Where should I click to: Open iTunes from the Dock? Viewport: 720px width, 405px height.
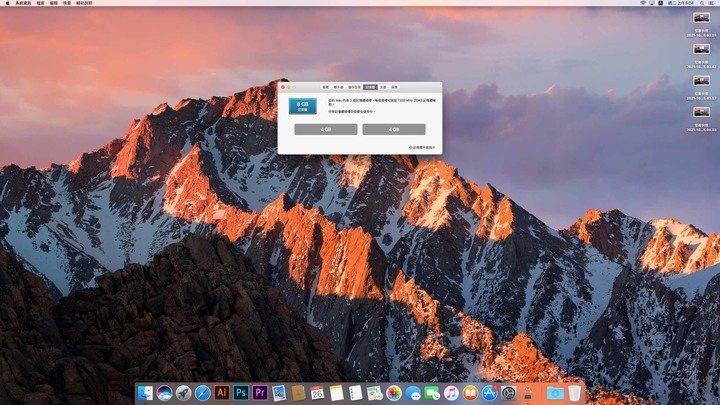(451, 393)
